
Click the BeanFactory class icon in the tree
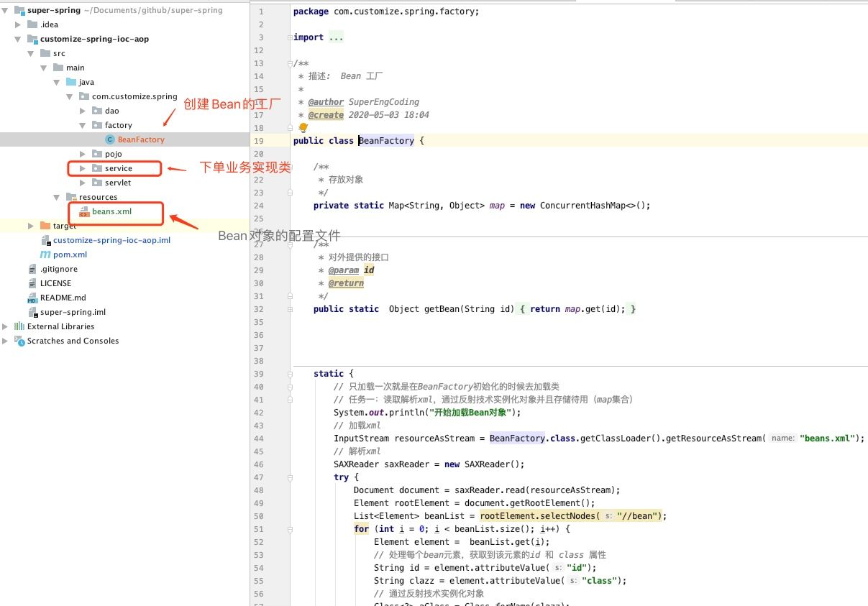click(x=109, y=139)
